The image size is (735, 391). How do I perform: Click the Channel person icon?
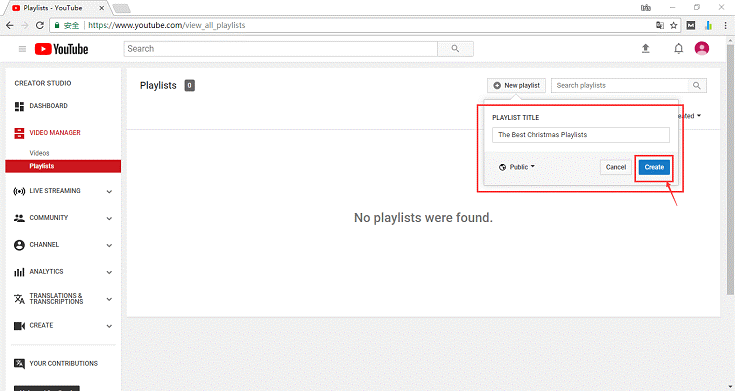coord(19,245)
